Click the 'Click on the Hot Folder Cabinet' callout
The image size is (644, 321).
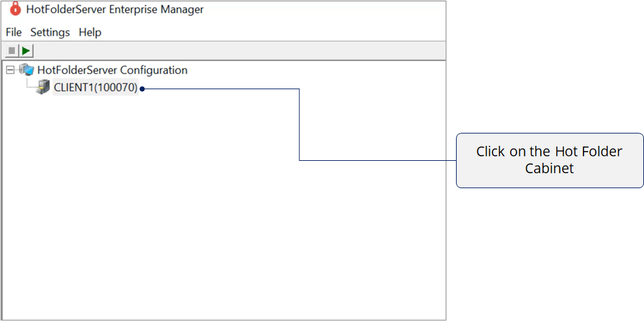point(549,160)
